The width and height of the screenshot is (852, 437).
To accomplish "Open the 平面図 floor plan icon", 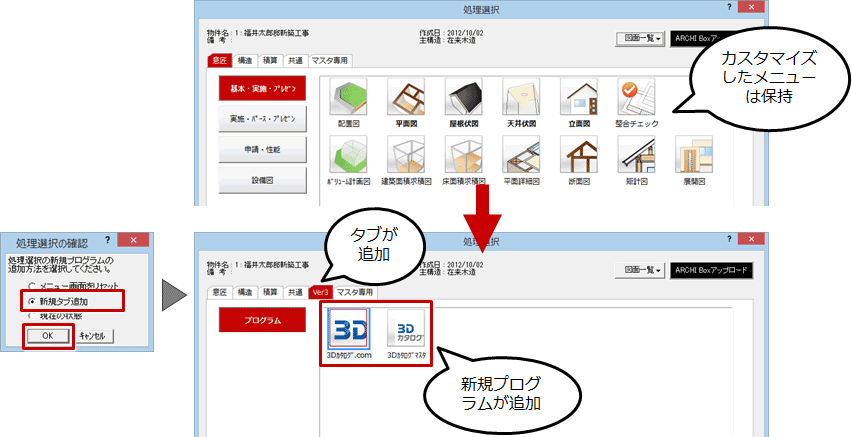I will click(x=405, y=99).
